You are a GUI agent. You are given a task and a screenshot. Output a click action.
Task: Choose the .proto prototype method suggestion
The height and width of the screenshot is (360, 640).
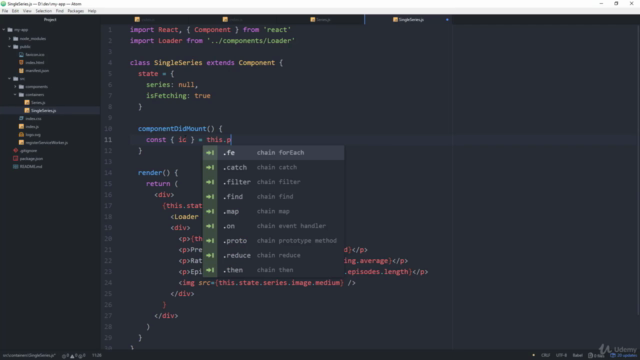[x=273, y=241]
